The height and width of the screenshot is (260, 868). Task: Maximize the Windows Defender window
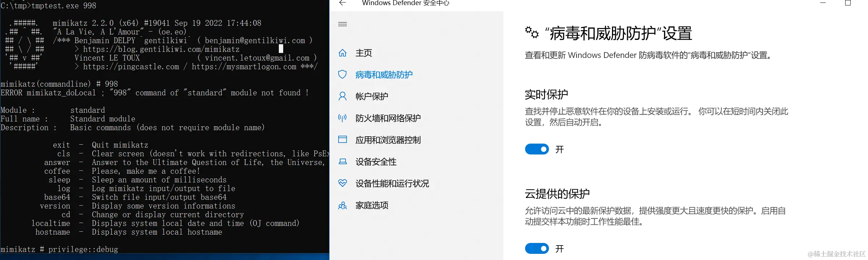coord(848,3)
